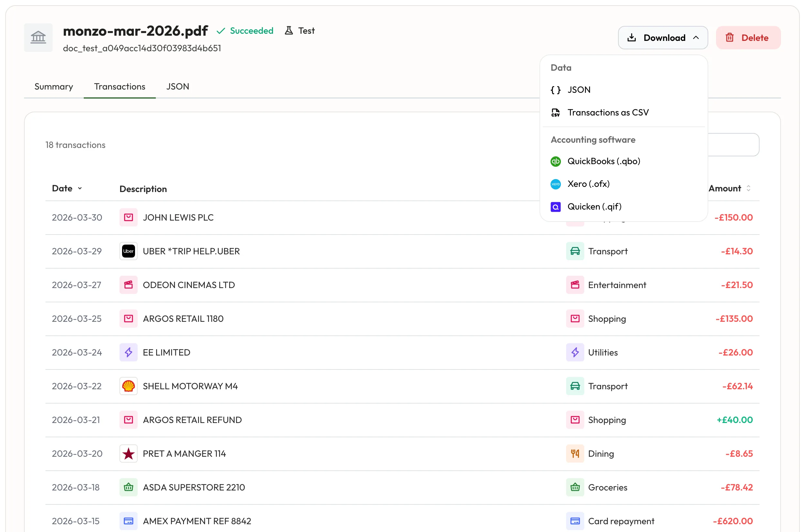Switch to the JSON tab
Viewport: 805px width, 532px height.
pos(178,87)
